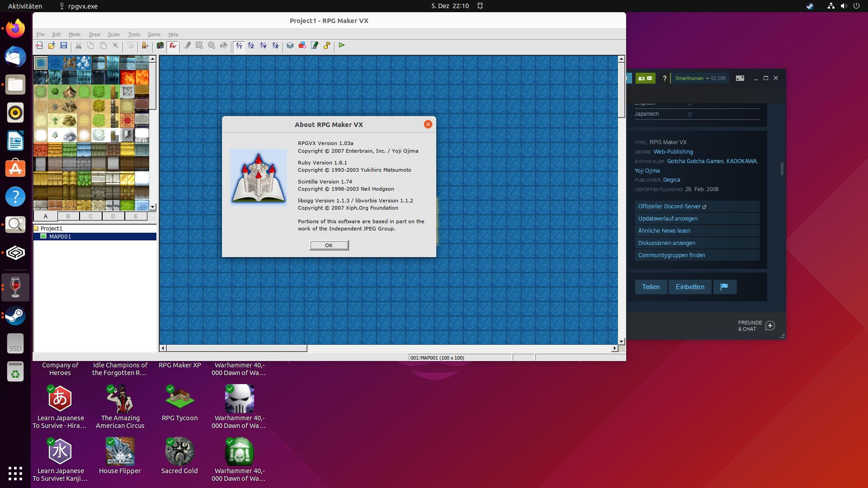Switch to tileset tab B
This screenshot has height=488, width=868.
(x=68, y=216)
